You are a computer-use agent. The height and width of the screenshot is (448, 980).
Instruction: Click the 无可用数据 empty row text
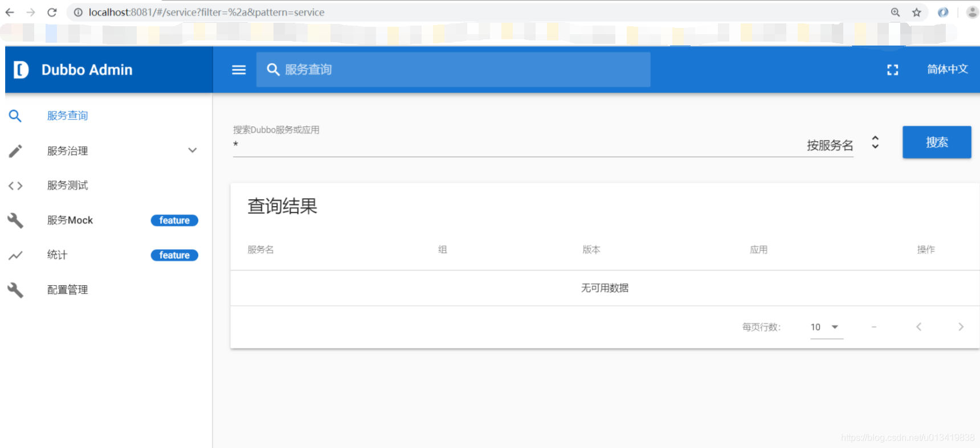[x=605, y=288]
